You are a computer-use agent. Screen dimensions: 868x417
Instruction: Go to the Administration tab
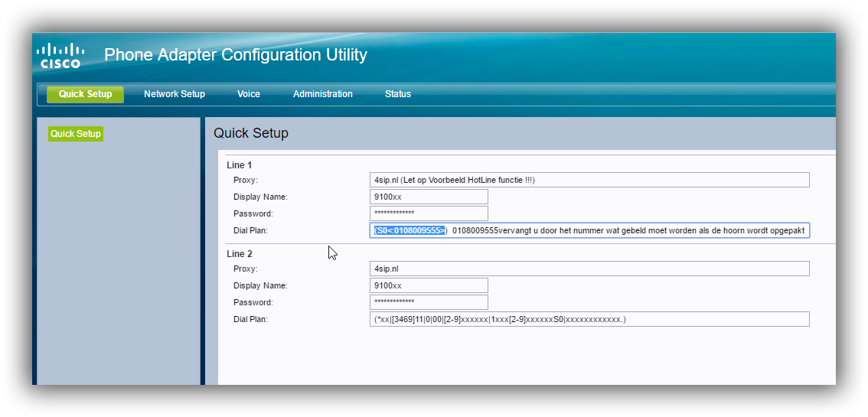pos(323,94)
